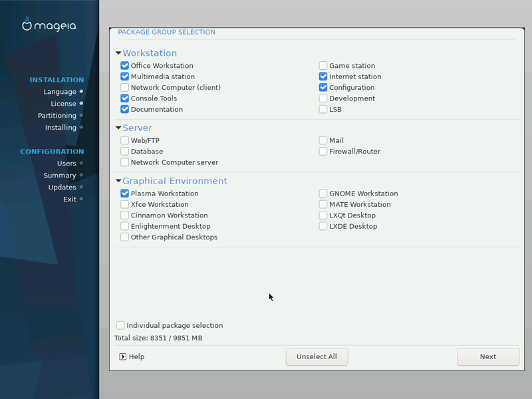Image resolution: width=532 pixels, height=399 pixels.
Task: Click the Language step in sidebar
Action: point(60,92)
